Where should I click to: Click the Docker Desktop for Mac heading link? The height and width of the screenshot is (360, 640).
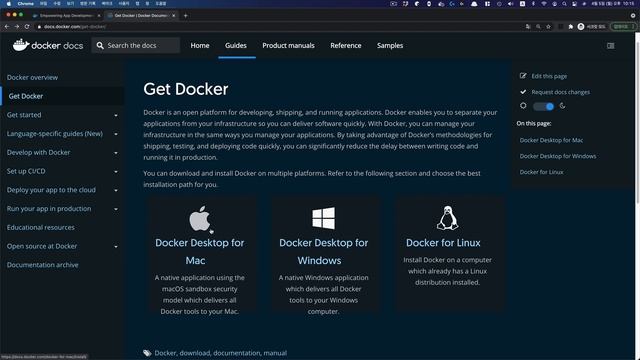point(199,251)
